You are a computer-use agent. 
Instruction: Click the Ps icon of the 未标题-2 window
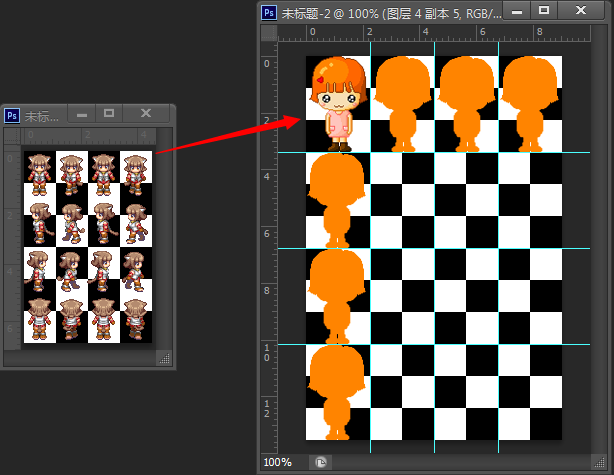click(x=269, y=13)
